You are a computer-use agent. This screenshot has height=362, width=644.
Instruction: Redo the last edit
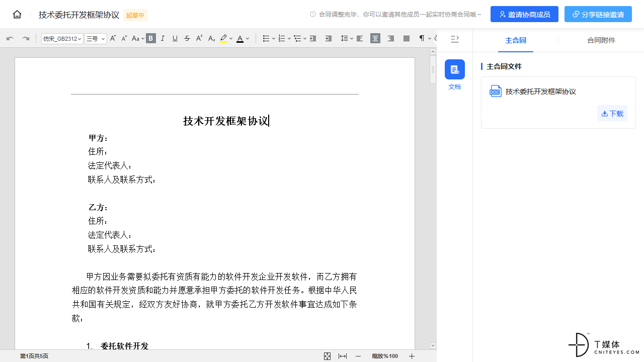[x=26, y=38]
